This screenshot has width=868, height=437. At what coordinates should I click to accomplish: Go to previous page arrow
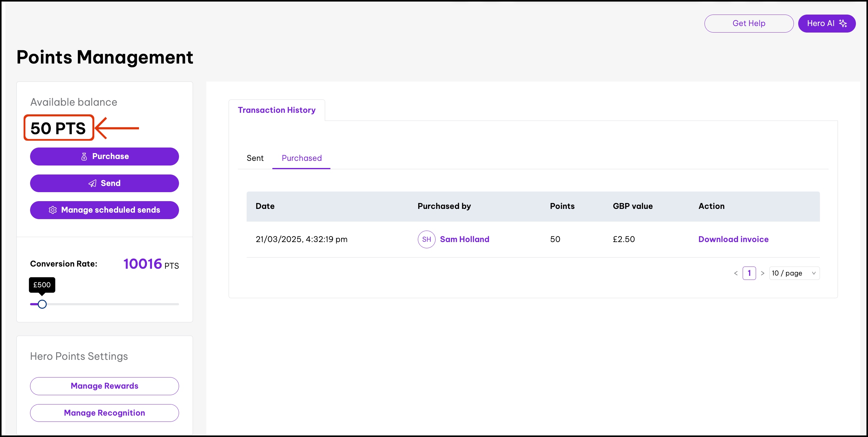736,273
